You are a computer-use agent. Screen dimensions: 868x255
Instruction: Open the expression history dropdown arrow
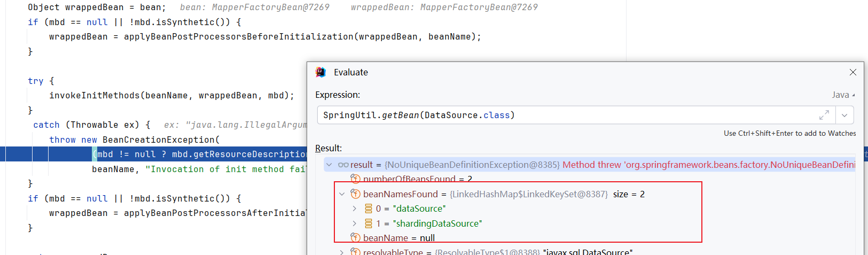[844, 115]
